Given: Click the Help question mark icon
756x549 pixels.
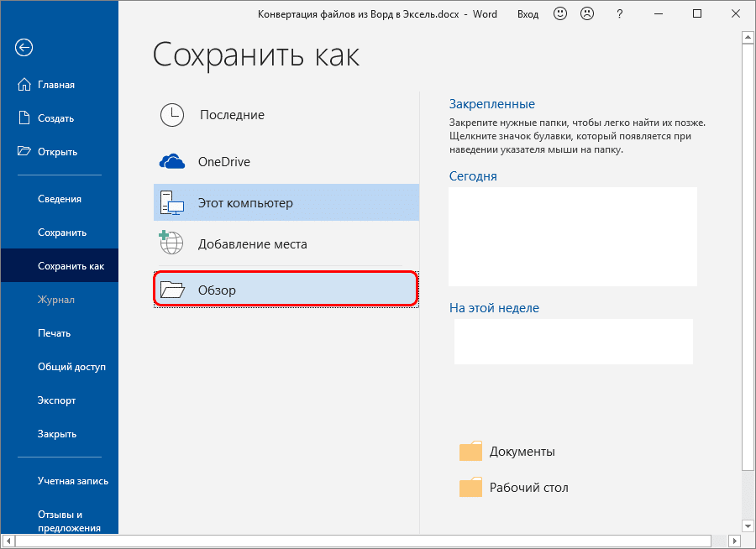Looking at the screenshot, I should (x=619, y=14).
